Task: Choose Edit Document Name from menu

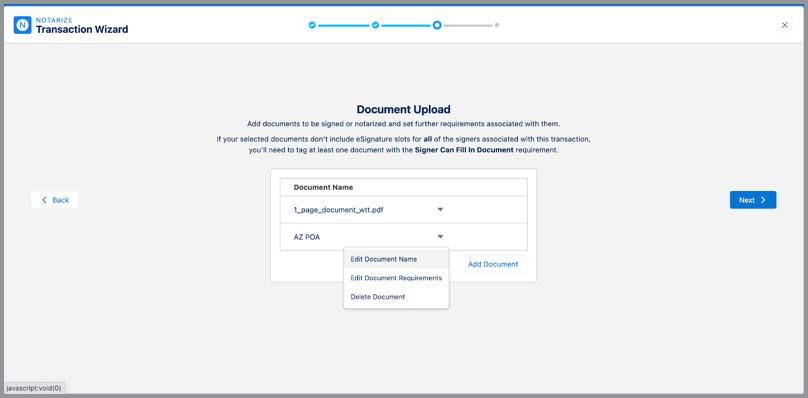Action: click(396, 259)
